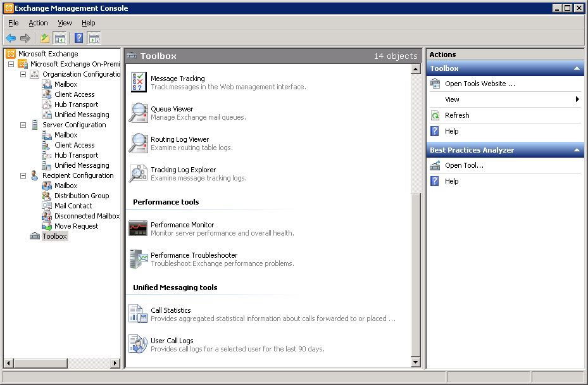Select Client Access under Organization Configuration
This screenshot has height=385, width=588.
tap(74, 94)
